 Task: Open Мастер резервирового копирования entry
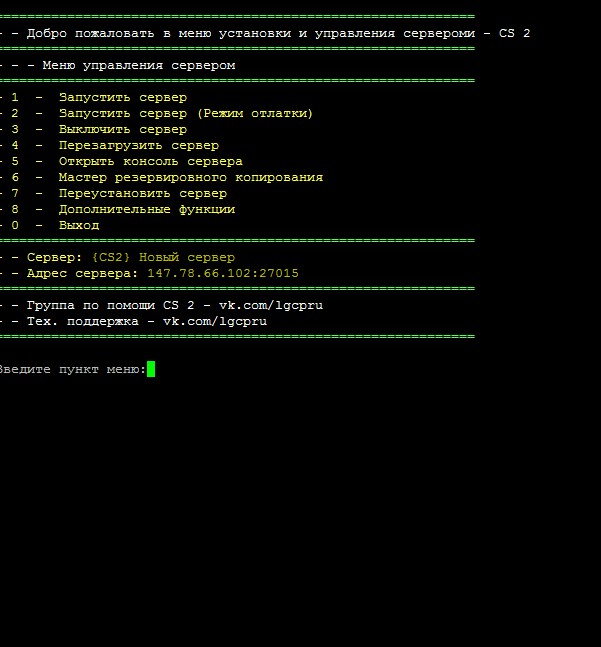(x=190, y=177)
